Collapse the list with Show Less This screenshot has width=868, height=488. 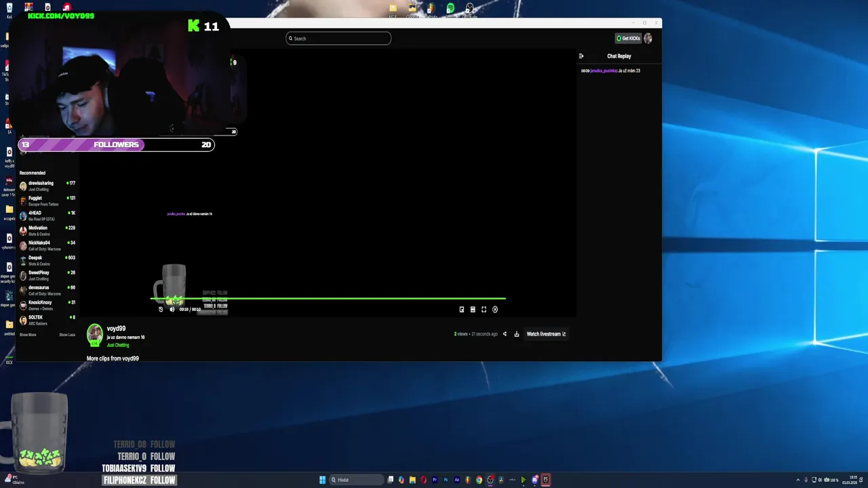[x=67, y=335]
